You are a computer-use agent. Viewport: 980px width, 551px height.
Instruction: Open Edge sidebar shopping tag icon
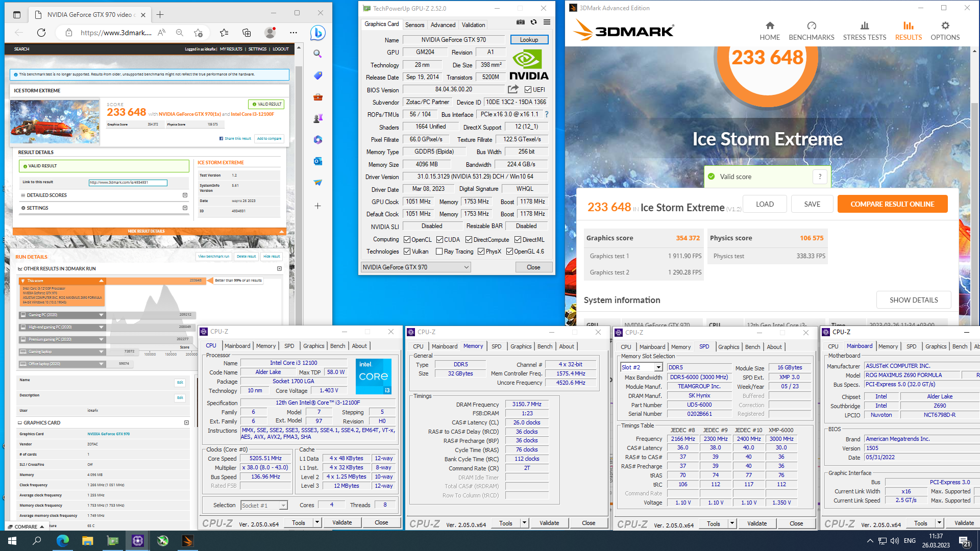pos(317,76)
